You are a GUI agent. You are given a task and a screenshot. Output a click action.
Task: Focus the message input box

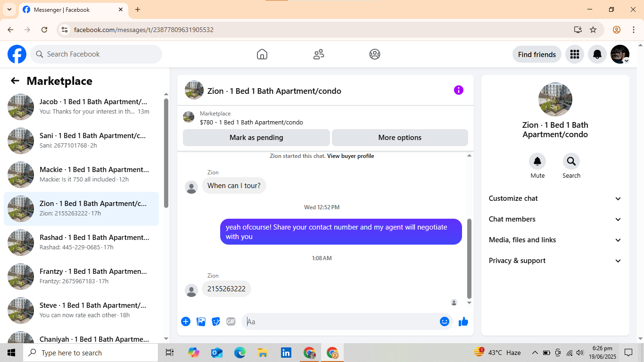click(340, 321)
